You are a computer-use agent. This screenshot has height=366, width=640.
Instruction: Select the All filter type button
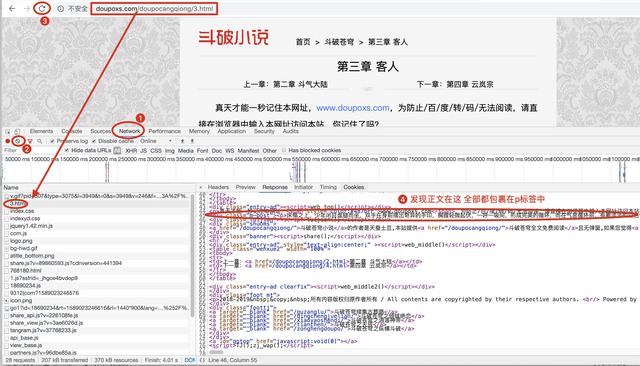[117, 151]
